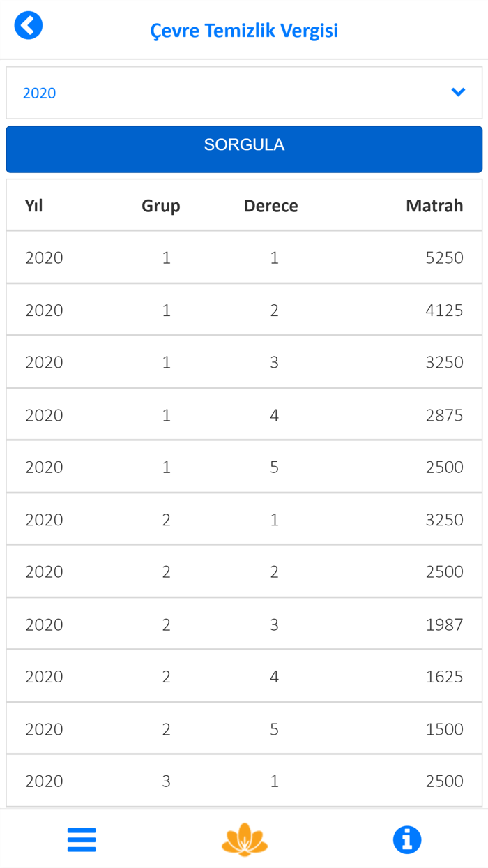Click the Yıl column header

[34, 206]
